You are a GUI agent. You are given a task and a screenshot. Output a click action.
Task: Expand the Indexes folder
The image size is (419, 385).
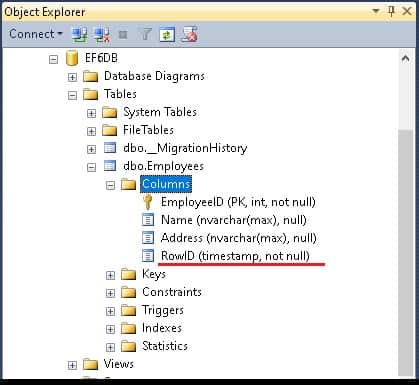(110, 329)
